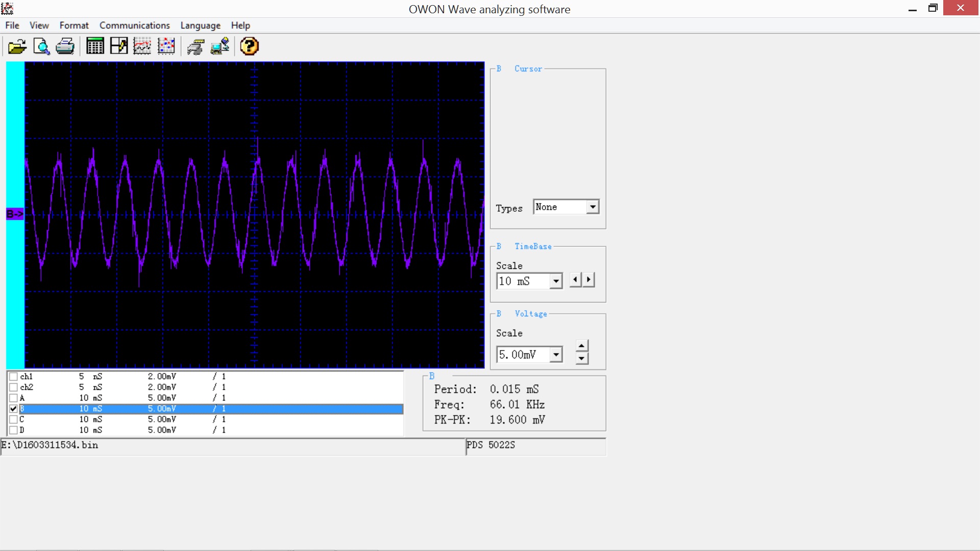Open the Help menu
The width and height of the screenshot is (980, 551).
(240, 26)
